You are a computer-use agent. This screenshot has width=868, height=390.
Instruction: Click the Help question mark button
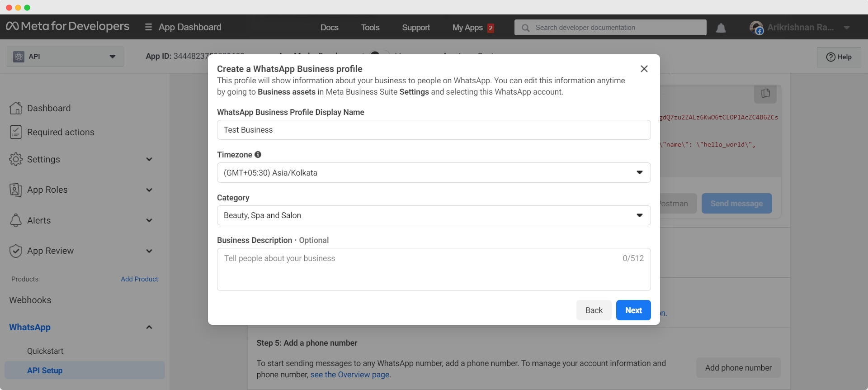tap(839, 57)
